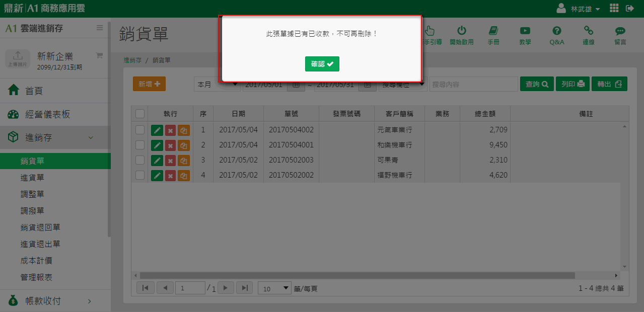Copy order 20170504002 with the orange icon
Image resolution: width=644 pixels, height=312 pixels.
pyautogui.click(x=184, y=130)
